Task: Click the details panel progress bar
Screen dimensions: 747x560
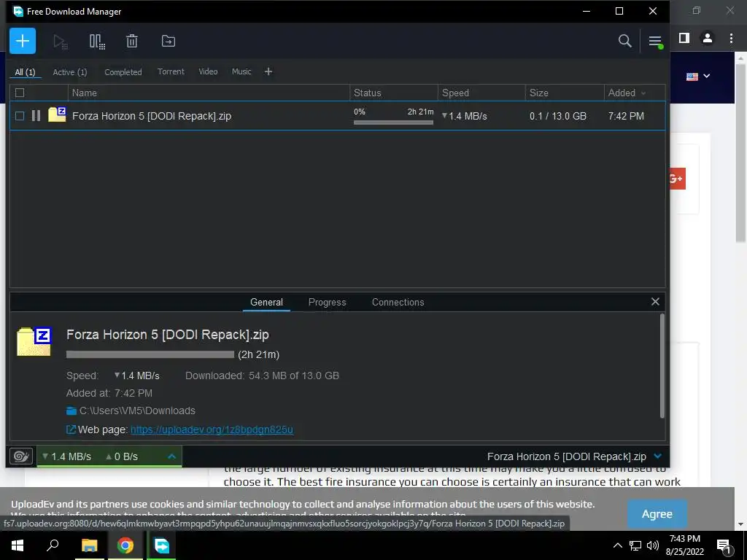Action: coord(150,354)
